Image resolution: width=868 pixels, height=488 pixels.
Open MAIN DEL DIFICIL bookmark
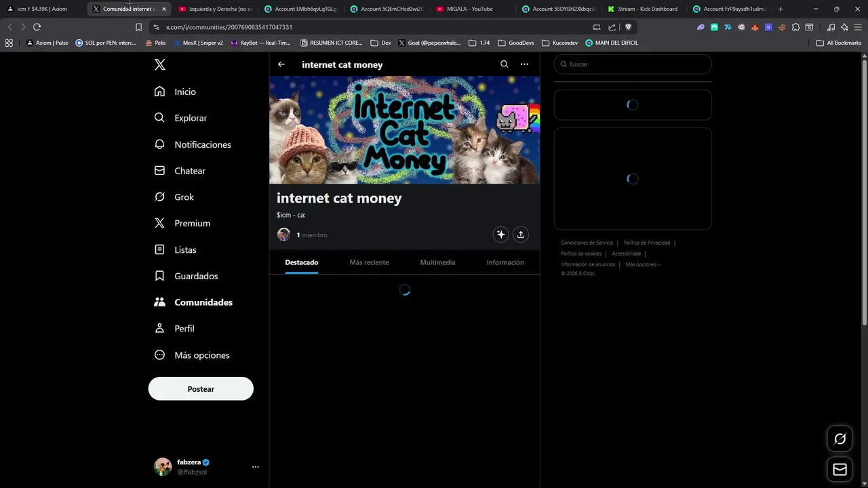click(x=612, y=43)
